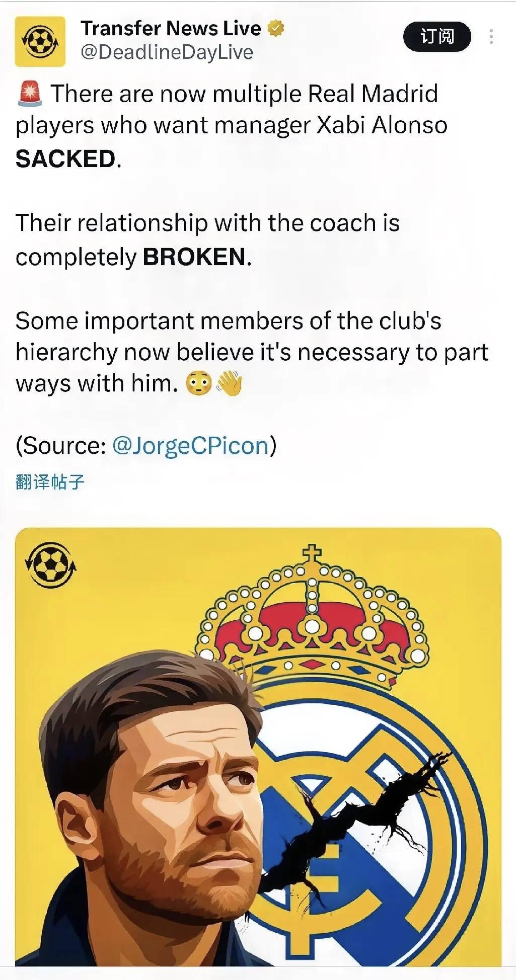Click 翻译帖子 to translate the post
The height and width of the screenshot is (980, 516).
click(50, 482)
